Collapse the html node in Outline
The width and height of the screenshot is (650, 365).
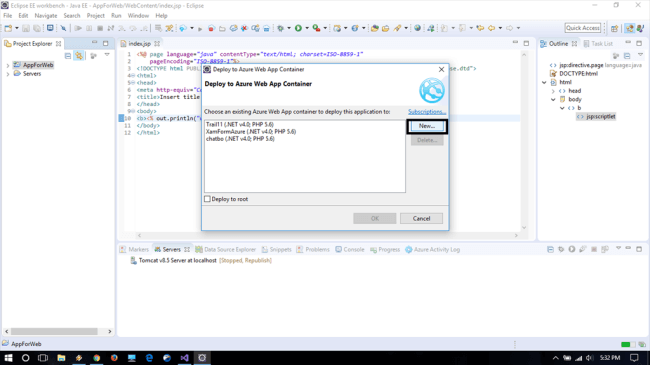[544, 82]
